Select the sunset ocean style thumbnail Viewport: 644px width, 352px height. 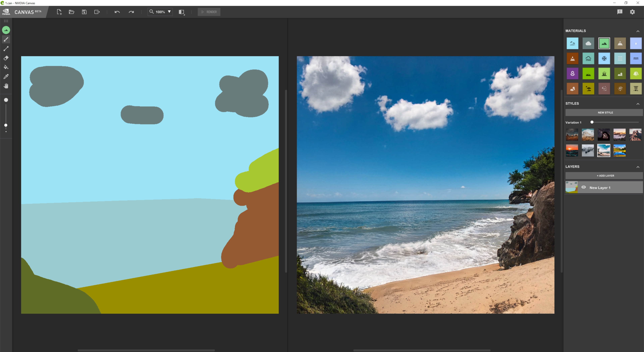[572, 150]
